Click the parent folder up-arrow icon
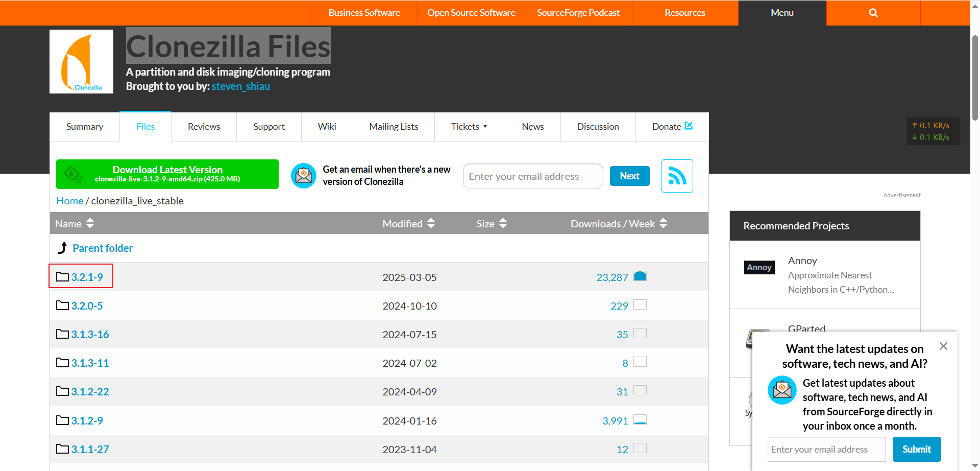 [x=62, y=248]
